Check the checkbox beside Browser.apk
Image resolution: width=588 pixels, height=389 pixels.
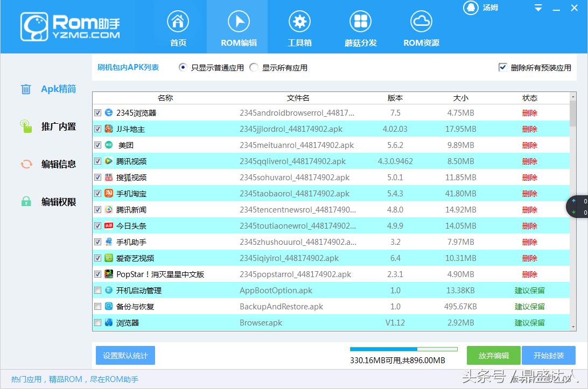[97, 322]
